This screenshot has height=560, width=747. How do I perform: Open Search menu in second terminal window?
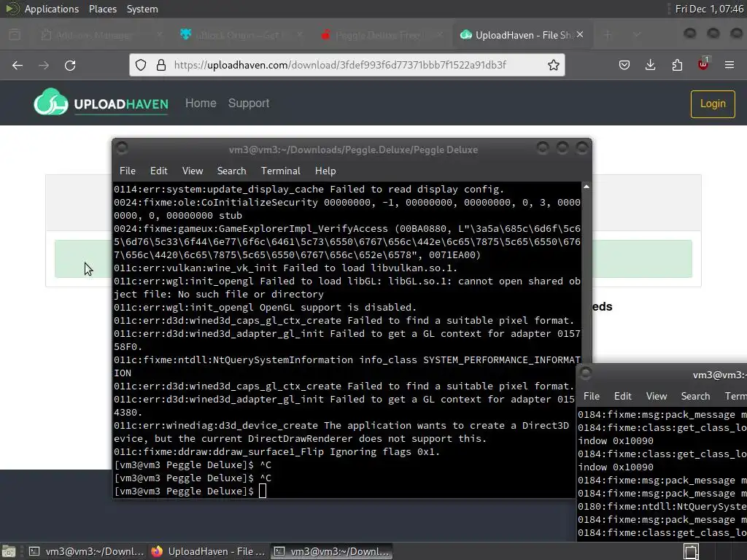(x=695, y=396)
